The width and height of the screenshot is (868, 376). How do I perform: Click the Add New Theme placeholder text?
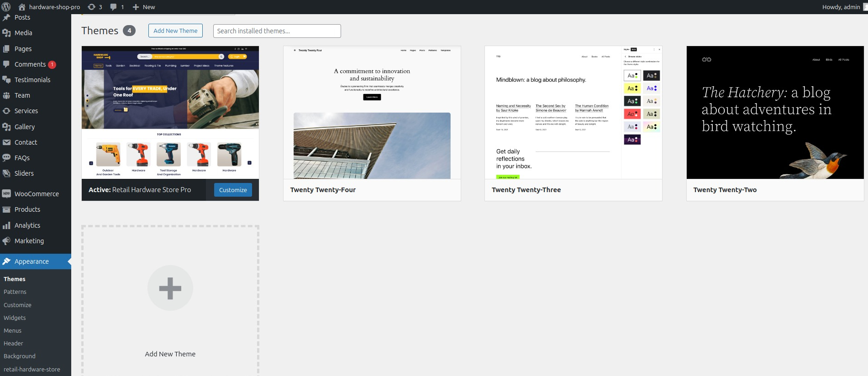(x=170, y=354)
